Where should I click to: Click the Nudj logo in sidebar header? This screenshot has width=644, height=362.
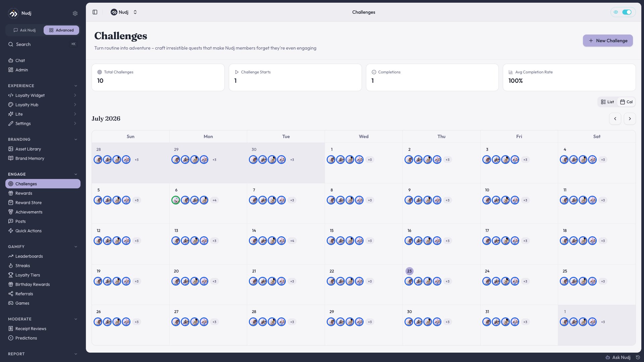click(13, 13)
